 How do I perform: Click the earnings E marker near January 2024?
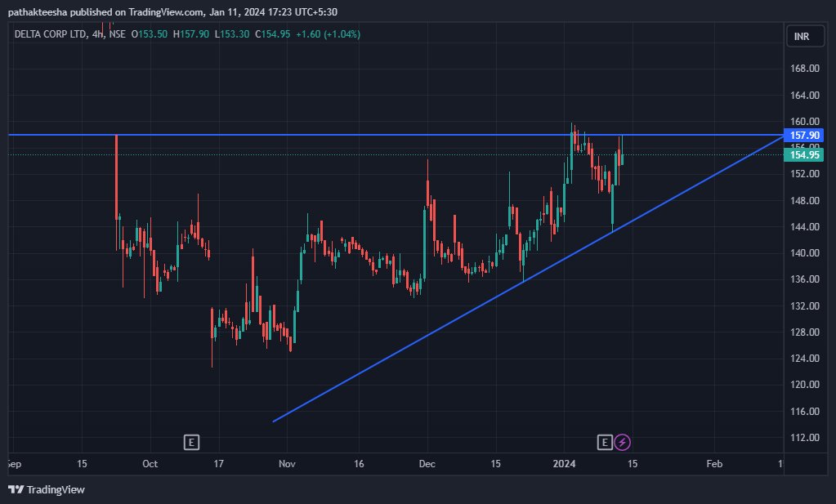605,442
